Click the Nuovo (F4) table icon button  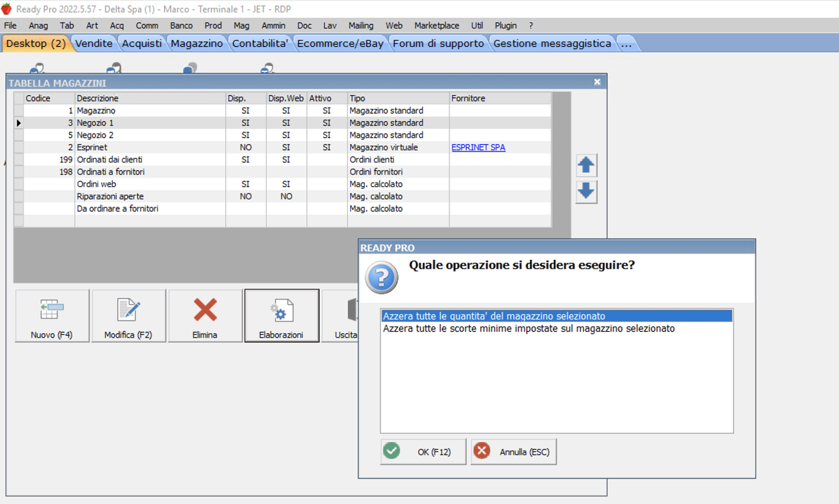tap(52, 316)
